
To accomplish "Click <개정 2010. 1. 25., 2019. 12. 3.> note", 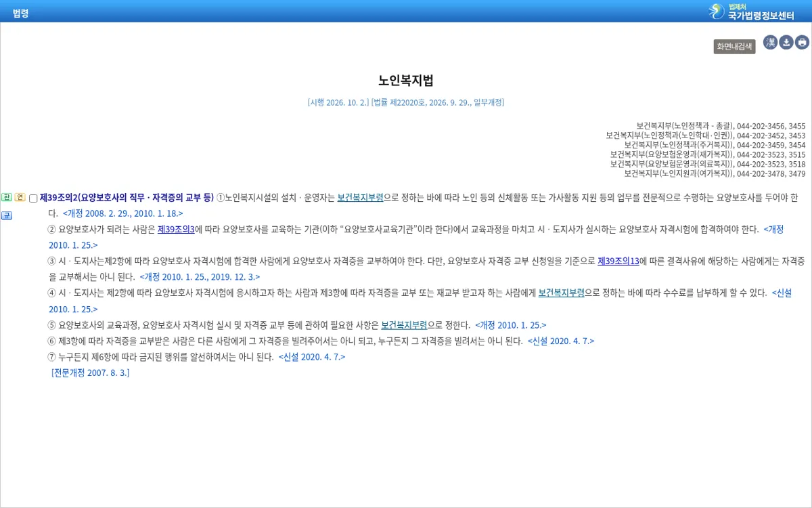I will (x=200, y=277).
